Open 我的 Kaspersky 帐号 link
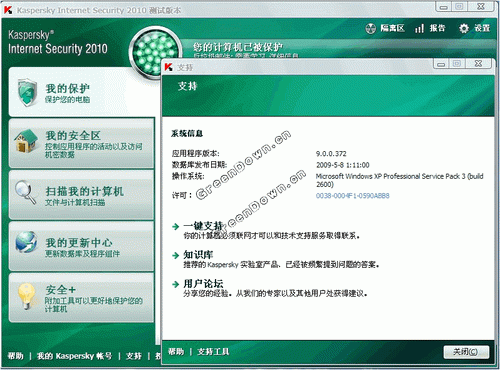This screenshot has height=370, width=500. point(74,356)
